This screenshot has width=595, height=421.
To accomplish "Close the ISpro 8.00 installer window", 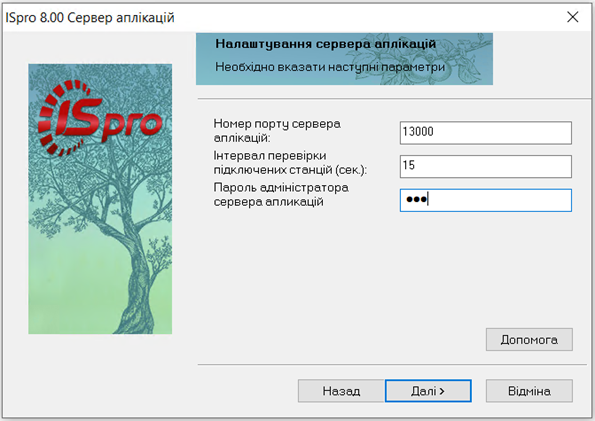I will [573, 17].
